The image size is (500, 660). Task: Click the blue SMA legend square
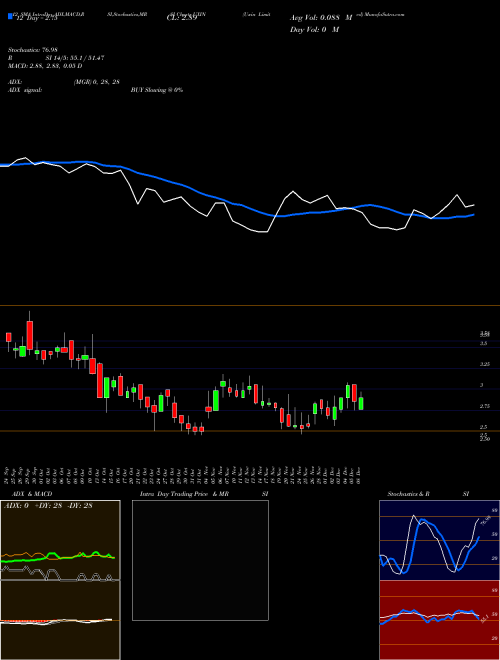11,16
